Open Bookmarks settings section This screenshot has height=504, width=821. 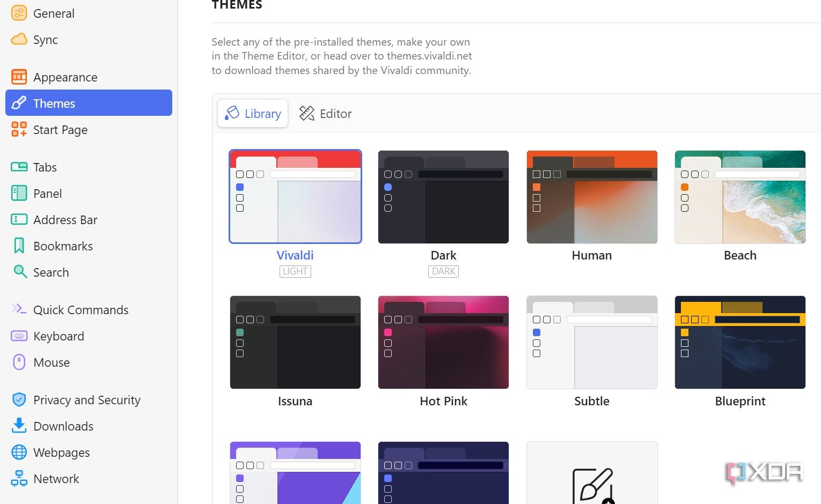[x=89, y=246]
